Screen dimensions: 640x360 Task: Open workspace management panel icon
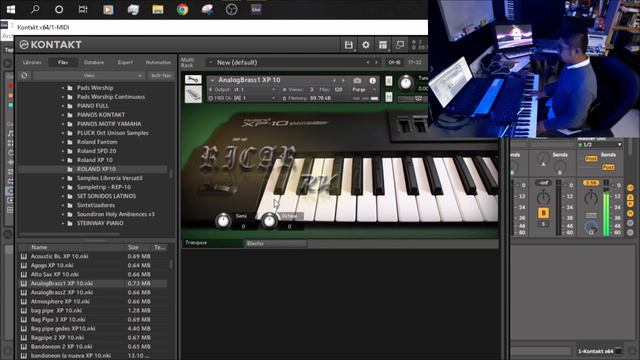[x=383, y=45]
